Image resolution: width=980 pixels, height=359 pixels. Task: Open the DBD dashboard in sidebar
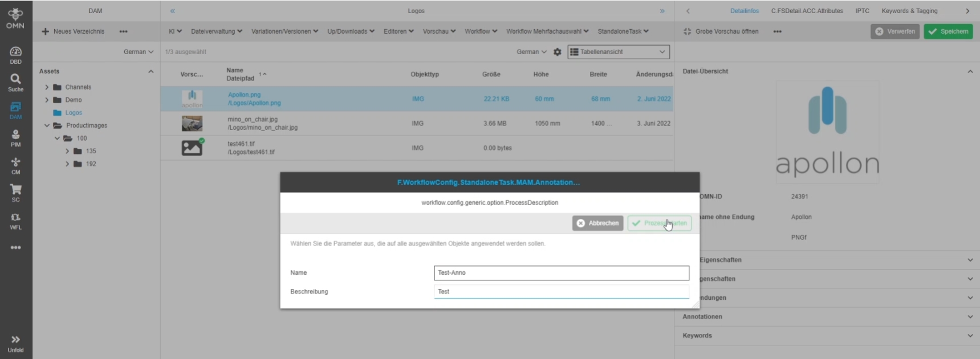[15, 55]
